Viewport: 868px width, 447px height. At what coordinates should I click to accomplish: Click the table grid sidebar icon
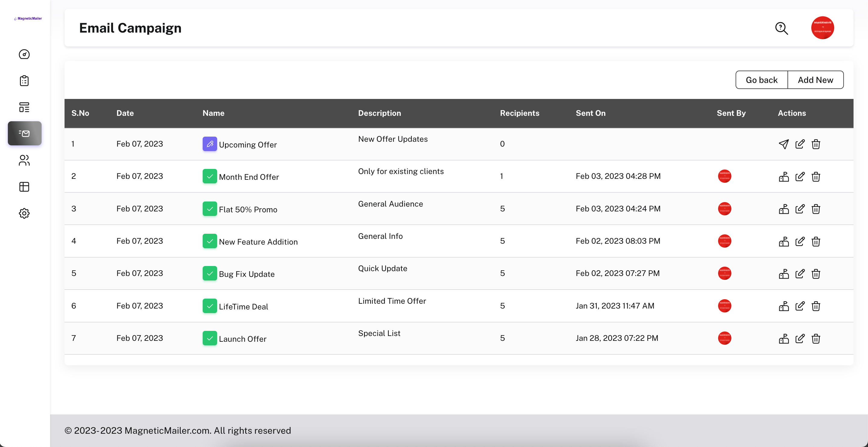tap(24, 187)
